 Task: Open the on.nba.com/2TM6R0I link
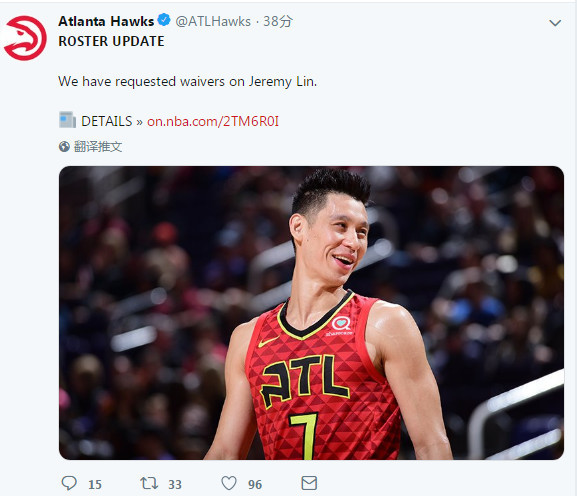tap(213, 121)
